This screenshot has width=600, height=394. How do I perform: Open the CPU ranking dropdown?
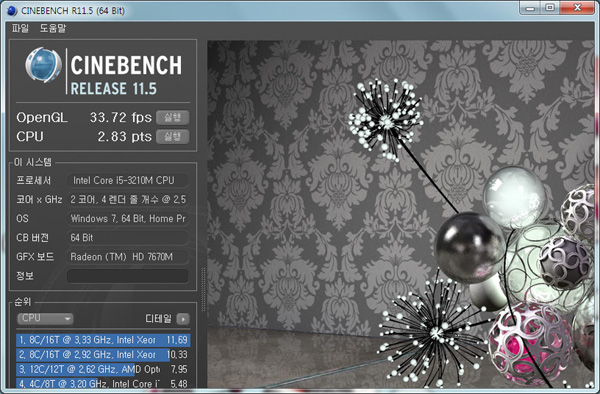(x=45, y=318)
